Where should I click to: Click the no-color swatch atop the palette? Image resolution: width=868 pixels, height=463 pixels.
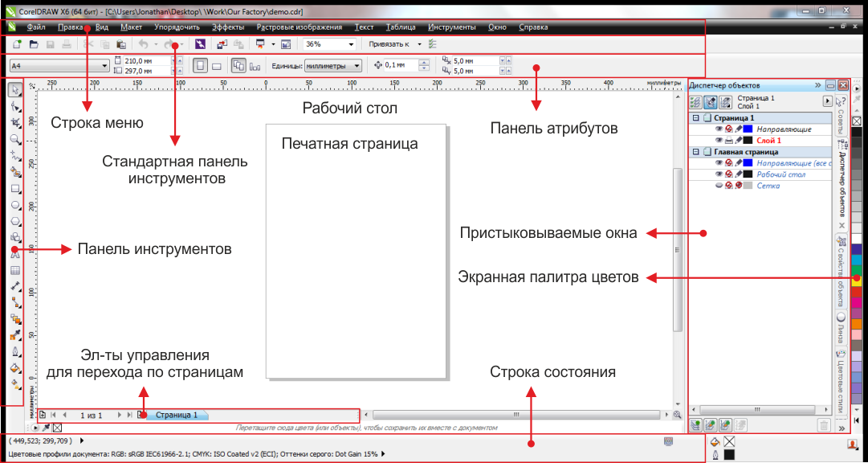pos(857,121)
